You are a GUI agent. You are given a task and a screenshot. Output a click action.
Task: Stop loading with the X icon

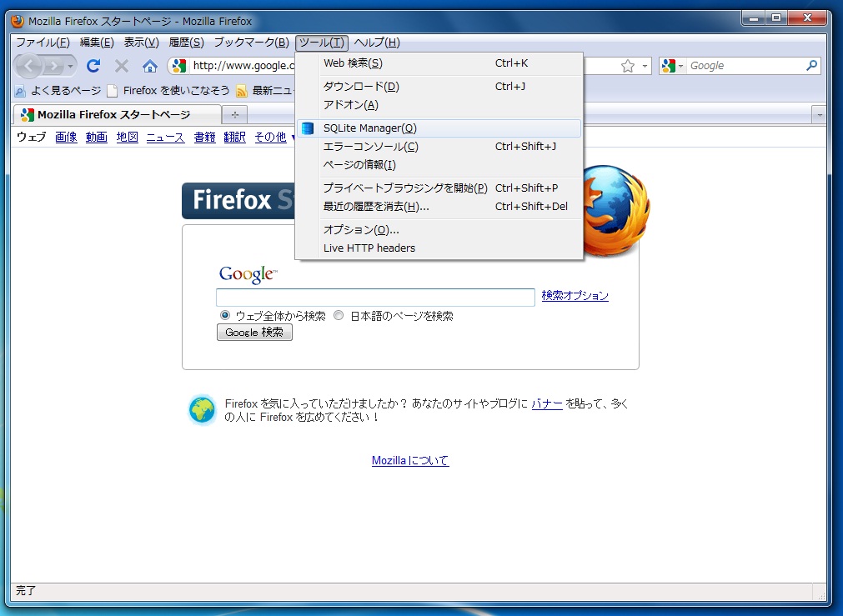point(122,66)
